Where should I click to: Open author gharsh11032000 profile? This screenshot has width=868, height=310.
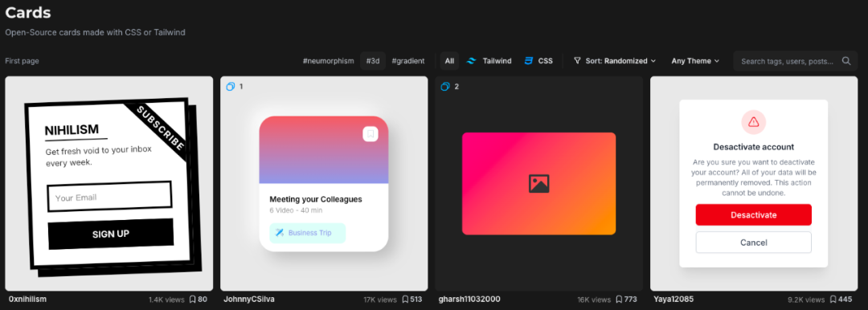(469, 300)
